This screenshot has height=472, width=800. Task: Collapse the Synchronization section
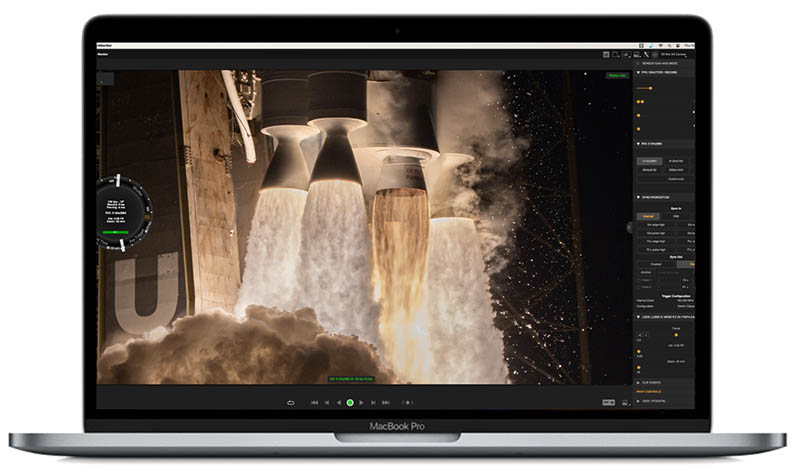coord(638,197)
